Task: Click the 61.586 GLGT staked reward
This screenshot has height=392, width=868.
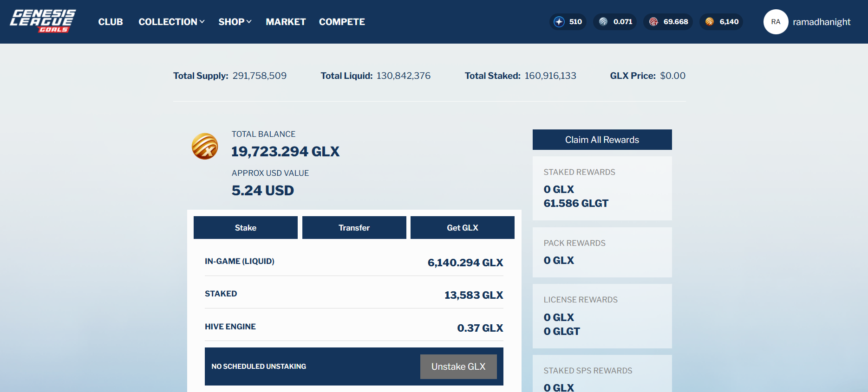Action: pyautogui.click(x=576, y=203)
